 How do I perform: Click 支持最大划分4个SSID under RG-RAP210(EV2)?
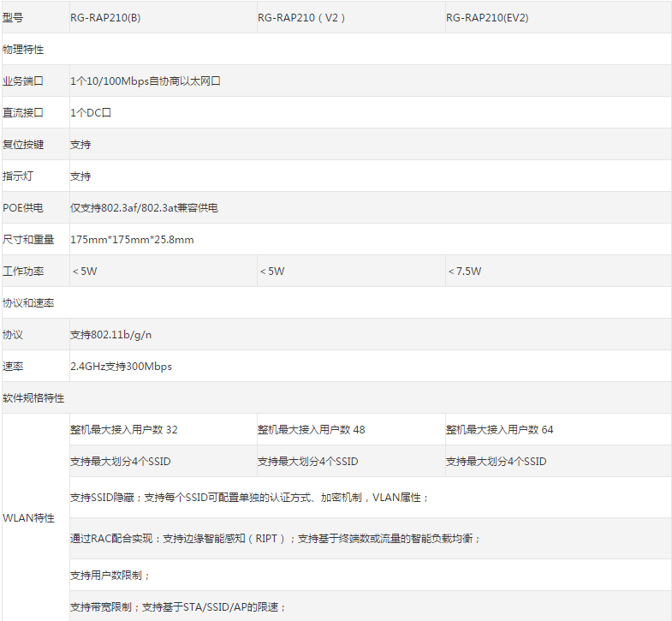497,462
